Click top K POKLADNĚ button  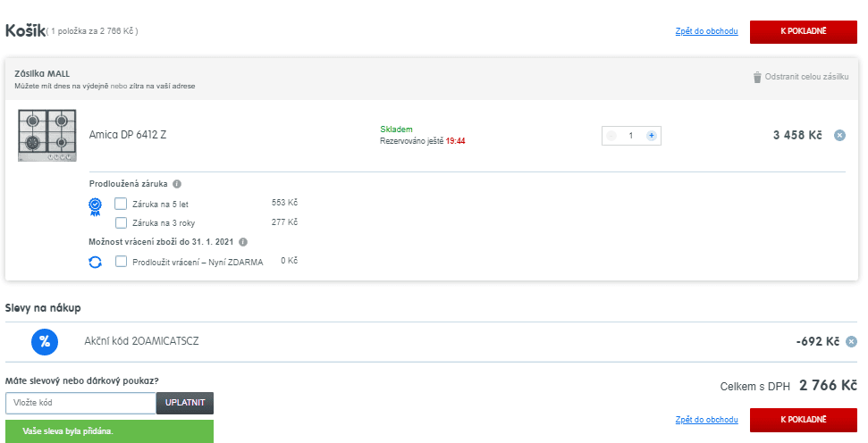coord(804,31)
